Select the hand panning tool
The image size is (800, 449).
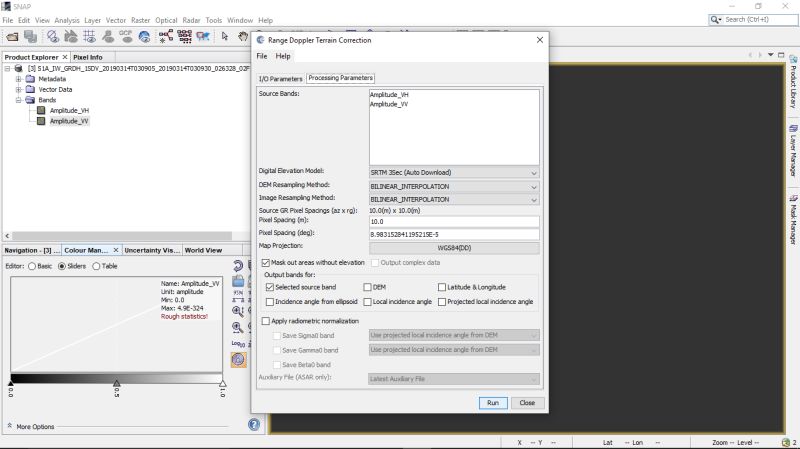[243, 36]
